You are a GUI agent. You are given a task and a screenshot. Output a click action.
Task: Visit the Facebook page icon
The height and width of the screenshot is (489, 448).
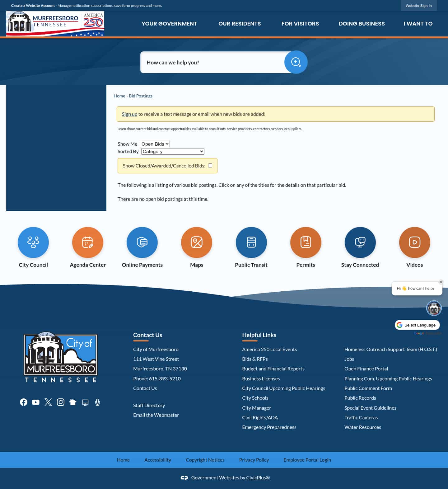click(24, 402)
